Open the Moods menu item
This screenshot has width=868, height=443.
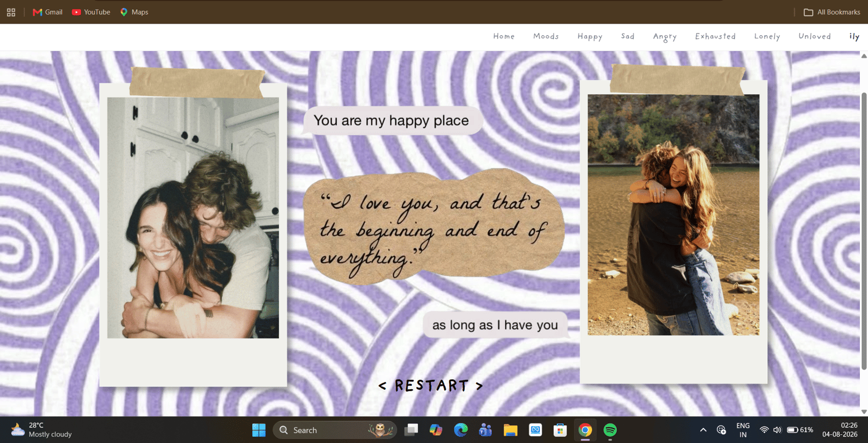(x=546, y=36)
